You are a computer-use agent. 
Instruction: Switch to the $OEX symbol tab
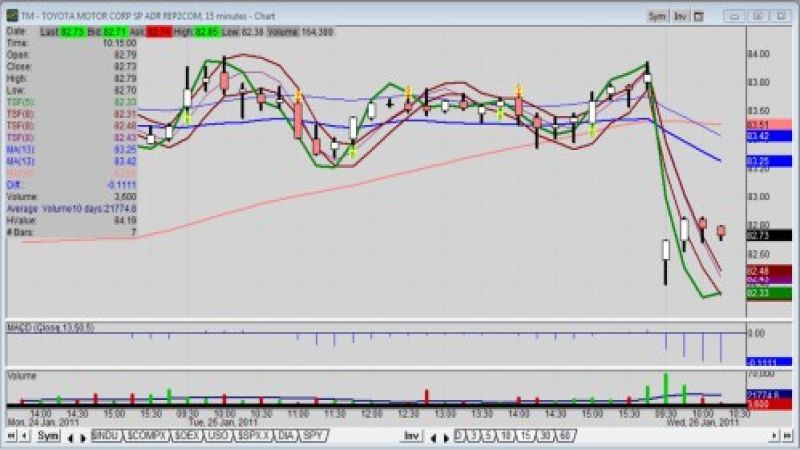click(186, 437)
